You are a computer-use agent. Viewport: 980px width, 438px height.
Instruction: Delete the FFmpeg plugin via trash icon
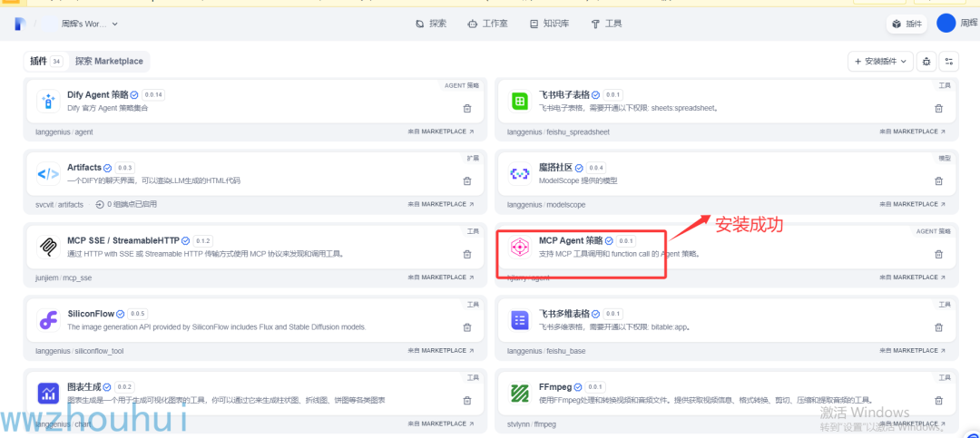point(938,401)
